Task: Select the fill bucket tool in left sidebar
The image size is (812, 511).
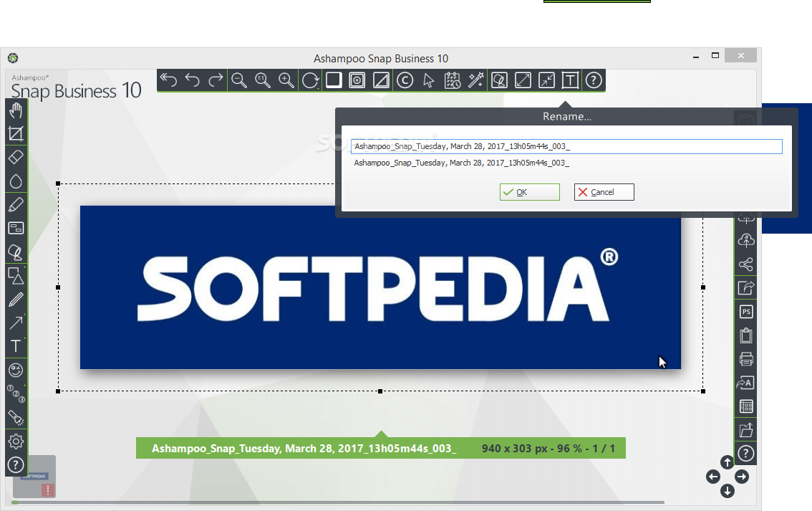Action: pos(16,252)
